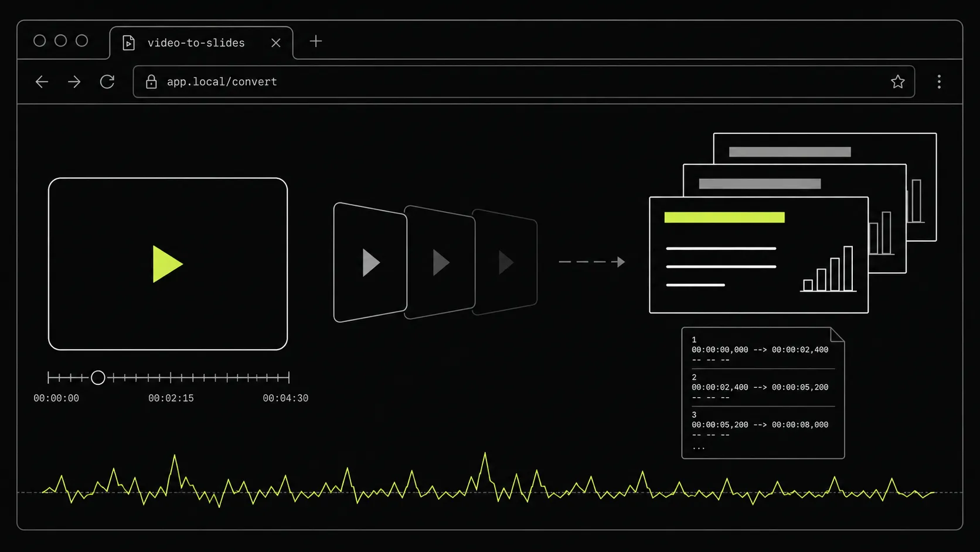Screen dimensions: 980x552
Task: Click subtitle entry 3 starting 00:00:05,200
Action: (x=760, y=425)
